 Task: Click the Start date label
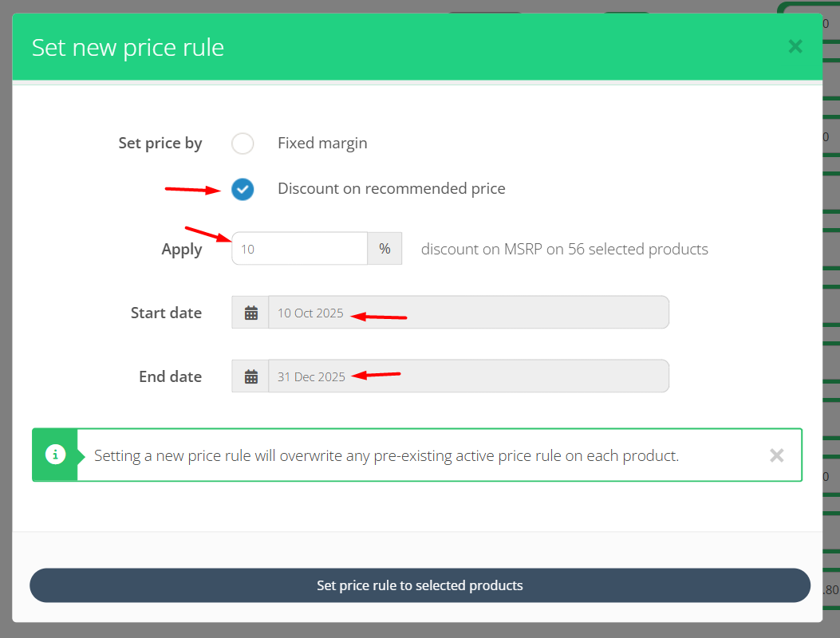[x=166, y=313]
